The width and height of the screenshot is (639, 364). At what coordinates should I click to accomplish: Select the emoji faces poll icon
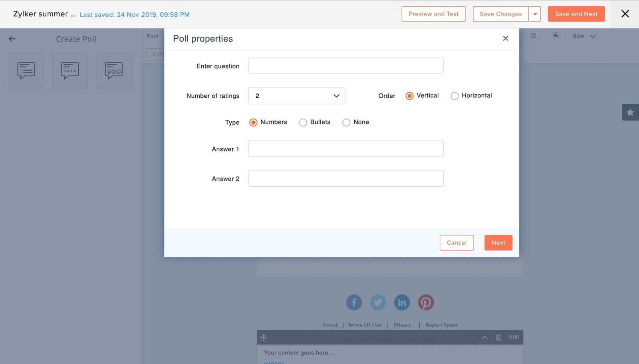point(114,71)
